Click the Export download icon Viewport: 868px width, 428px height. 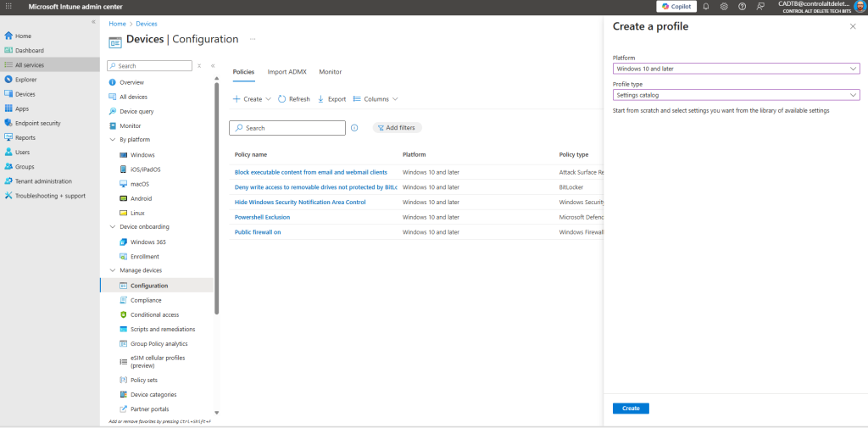[x=321, y=99]
